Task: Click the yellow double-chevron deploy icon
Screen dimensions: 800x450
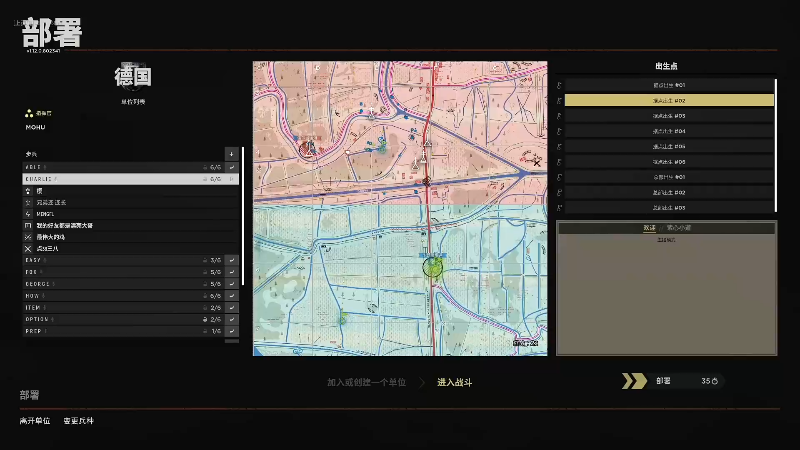Action: coord(634,381)
